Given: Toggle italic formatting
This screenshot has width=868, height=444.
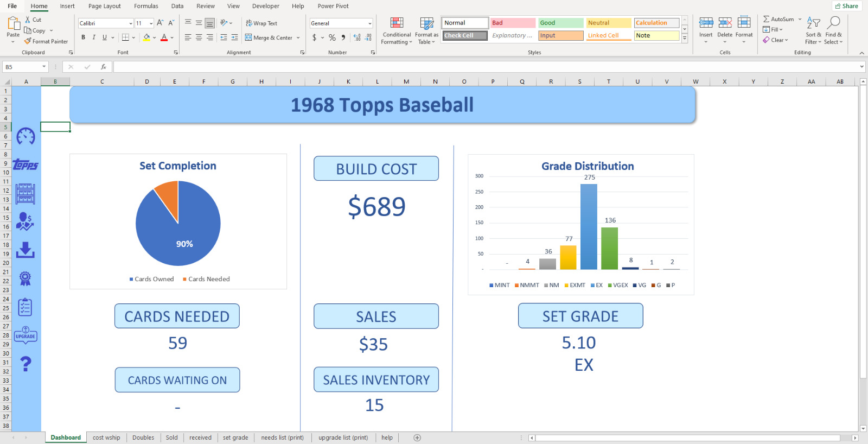Looking at the screenshot, I should point(94,37).
